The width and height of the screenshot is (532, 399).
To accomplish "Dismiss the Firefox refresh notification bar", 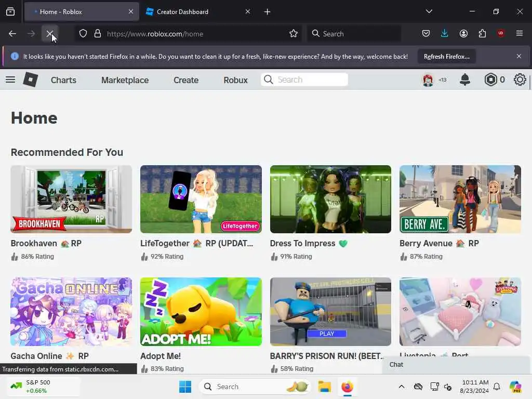I will 519,56.
